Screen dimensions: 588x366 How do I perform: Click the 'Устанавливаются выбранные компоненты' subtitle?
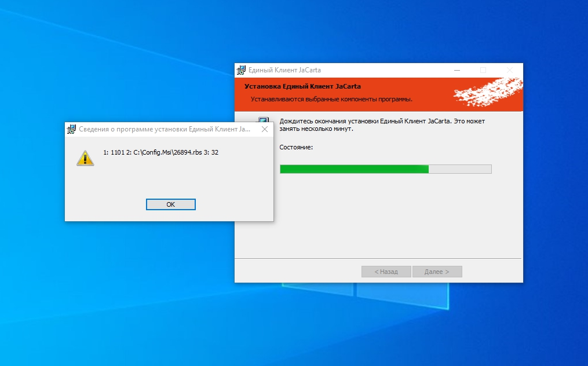[x=331, y=99]
